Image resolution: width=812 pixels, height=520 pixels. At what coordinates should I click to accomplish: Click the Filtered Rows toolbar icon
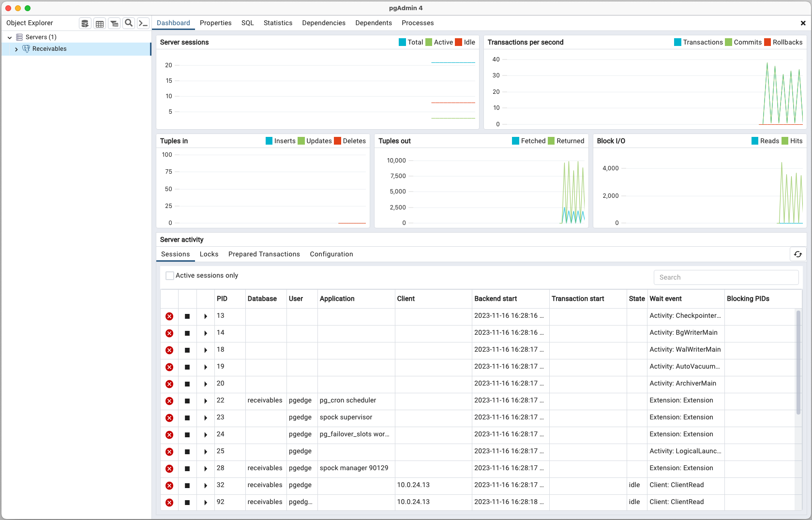point(114,23)
